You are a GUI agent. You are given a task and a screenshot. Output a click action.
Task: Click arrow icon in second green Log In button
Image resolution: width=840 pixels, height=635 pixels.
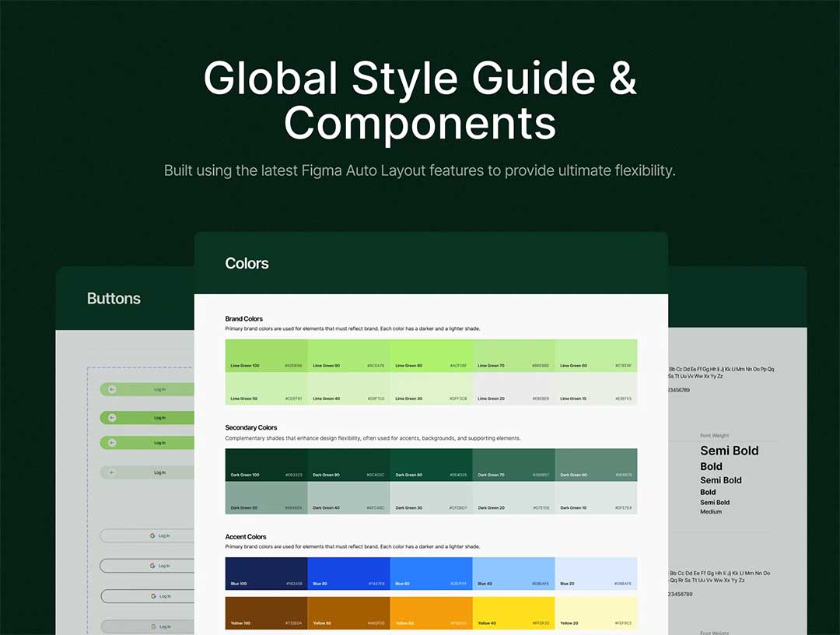point(112,418)
